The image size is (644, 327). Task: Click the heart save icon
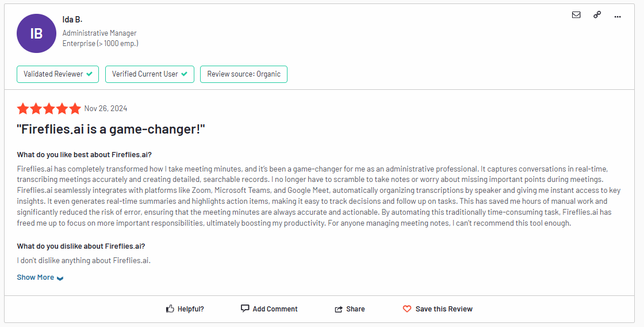pos(407,309)
